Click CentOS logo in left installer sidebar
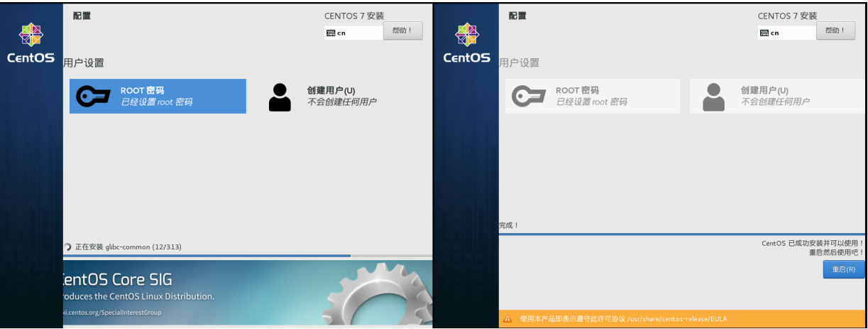The width and height of the screenshot is (868, 329). 31,43
